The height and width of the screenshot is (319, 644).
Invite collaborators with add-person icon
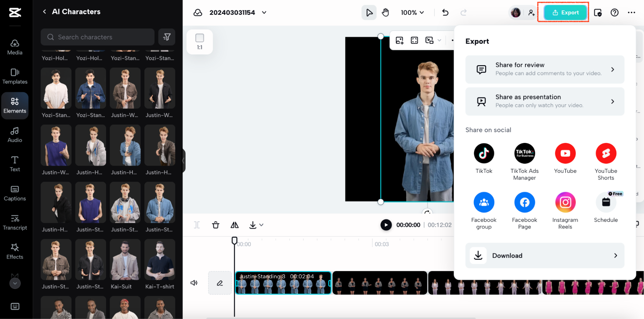pyautogui.click(x=532, y=13)
